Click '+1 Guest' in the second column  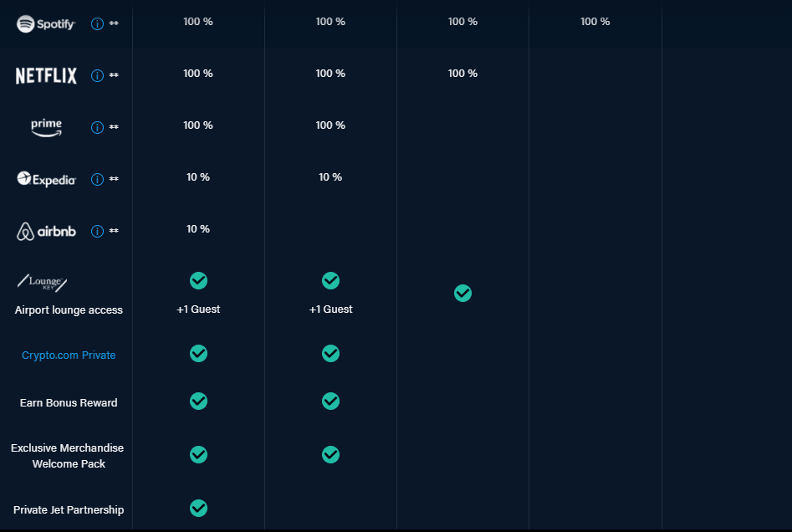331,309
